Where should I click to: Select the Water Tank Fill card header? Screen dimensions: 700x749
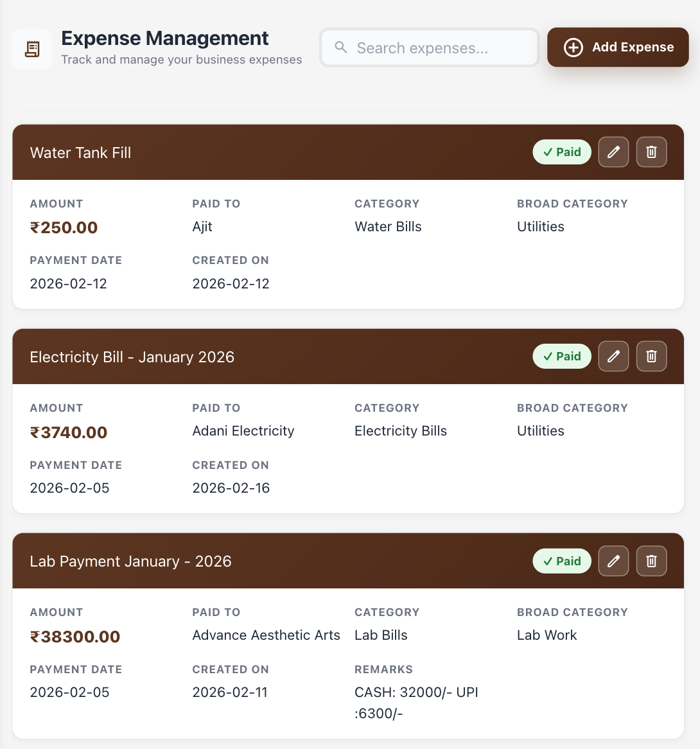[80, 152]
